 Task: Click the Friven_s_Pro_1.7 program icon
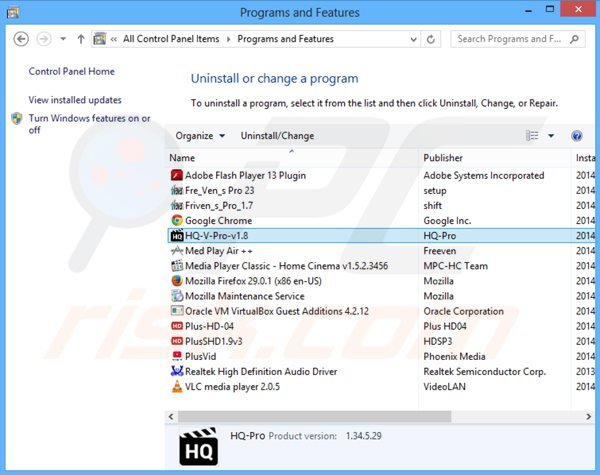(176, 206)
